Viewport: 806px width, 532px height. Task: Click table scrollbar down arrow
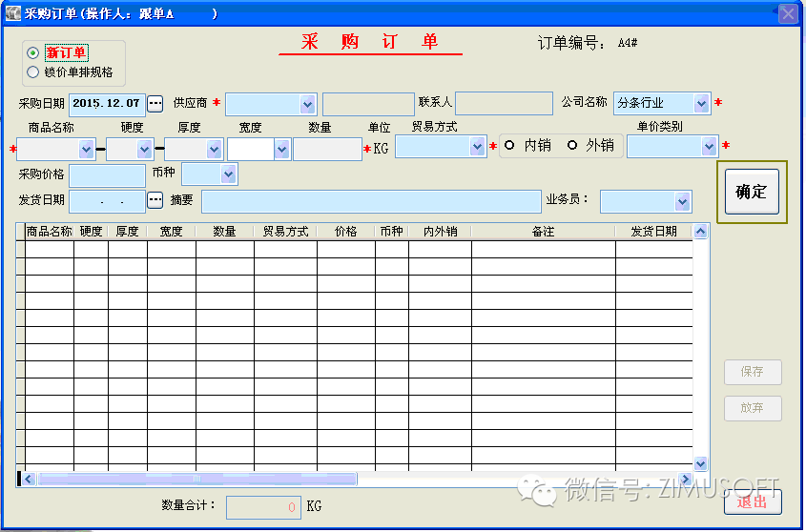coord(700,463)
